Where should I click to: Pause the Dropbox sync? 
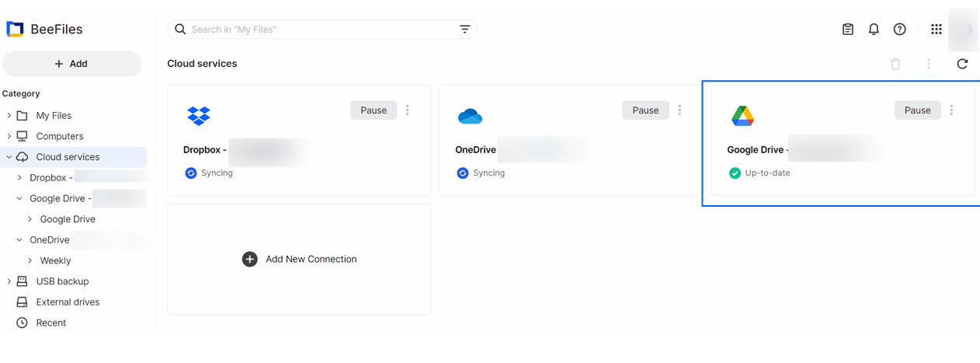pos(374,110)
